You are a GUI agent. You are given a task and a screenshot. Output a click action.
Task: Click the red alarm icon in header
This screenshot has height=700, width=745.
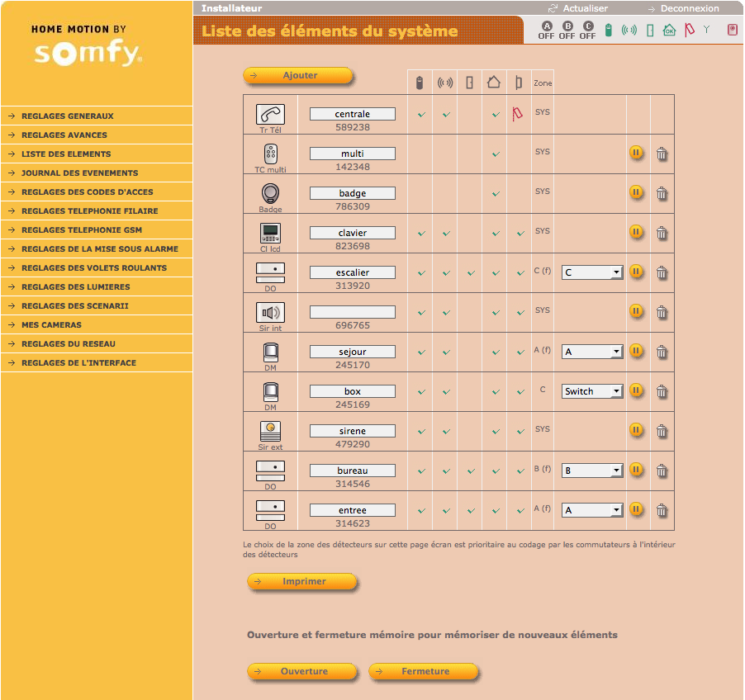pyautogui.click(x=732, y=31)
